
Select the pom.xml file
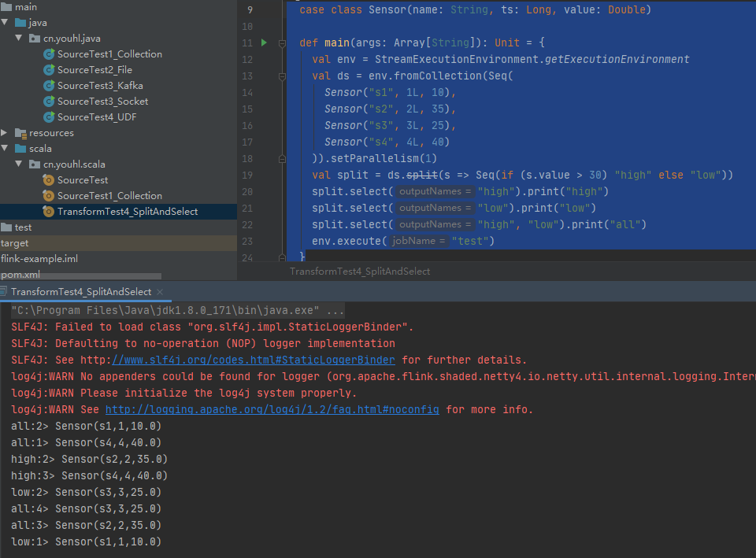tap(20, 274)
